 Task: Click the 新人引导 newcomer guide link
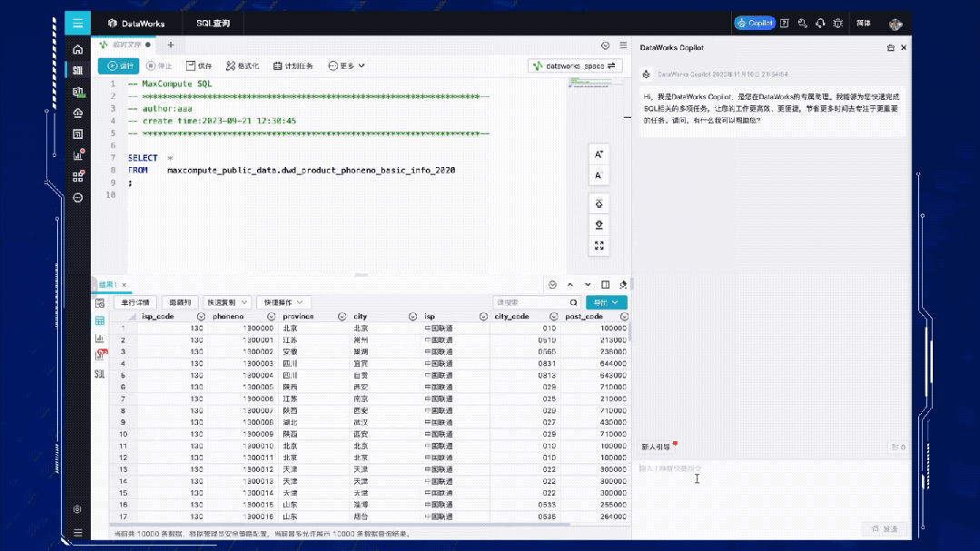[x=656, y=448]
